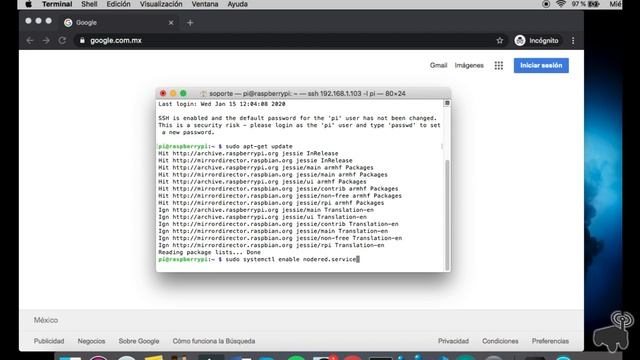Open the Terminal app menu
Image resolution: width=640 pixels, height=360 pixels.
click(57, 4)
